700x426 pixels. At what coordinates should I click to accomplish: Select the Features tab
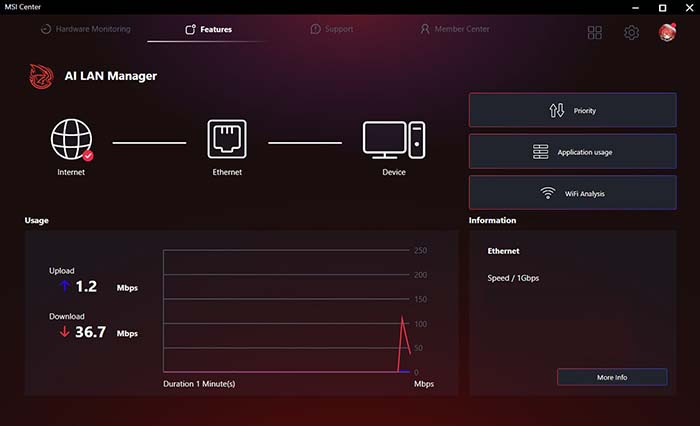[x=208, y=29]
